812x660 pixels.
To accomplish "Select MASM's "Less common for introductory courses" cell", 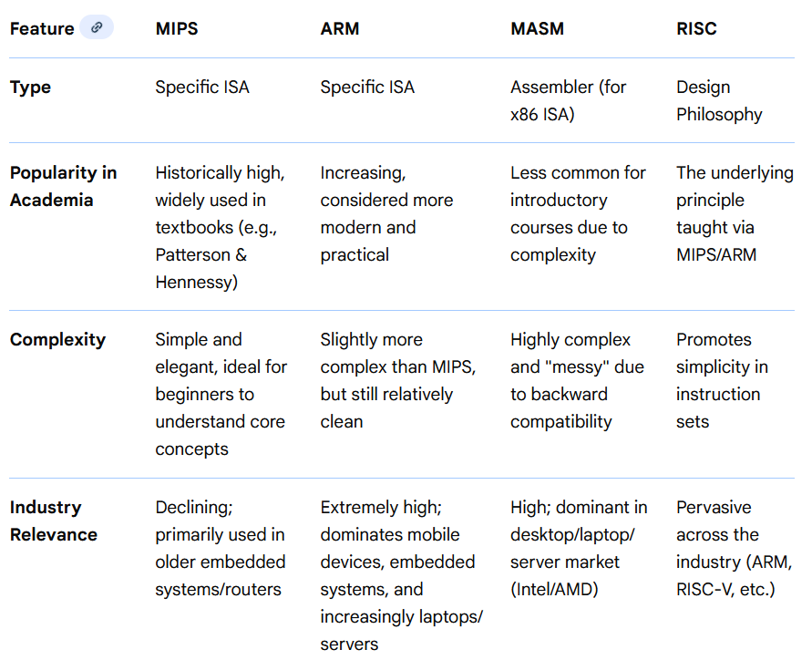I will [578, 213].
